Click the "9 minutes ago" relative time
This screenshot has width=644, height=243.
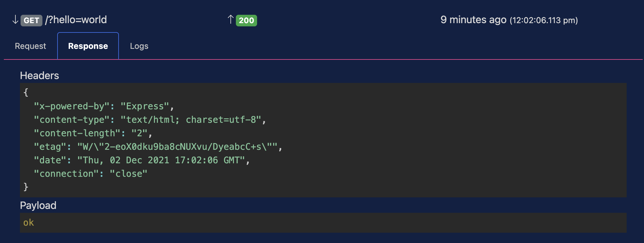click(x=473, y=20)
